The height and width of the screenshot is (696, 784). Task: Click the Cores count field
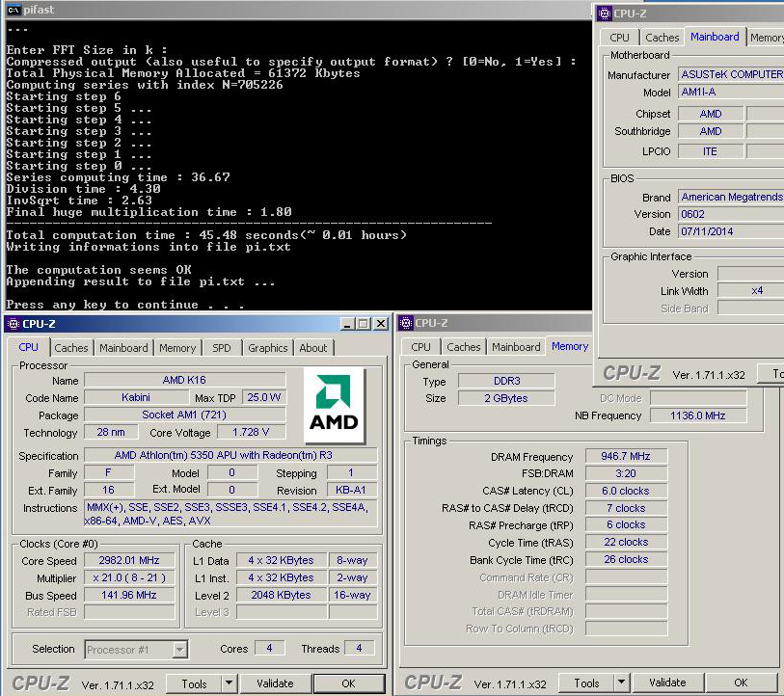(x=269, y=648)
